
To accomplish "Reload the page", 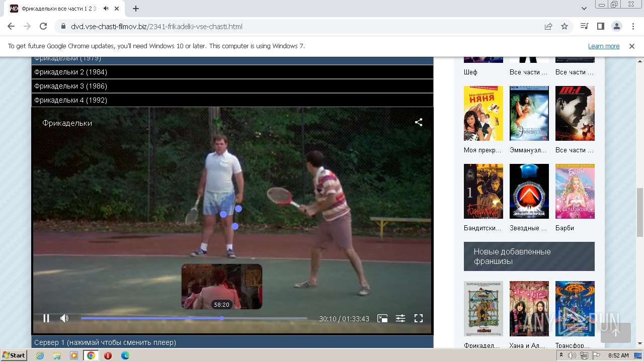I will (43, 26).
